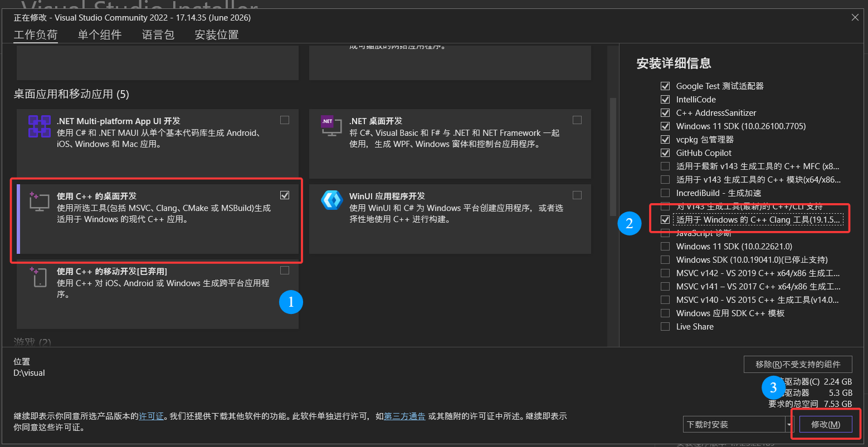868x447 pixels.
Task: Check the v143 C++ 模块 component
Action: [x=665, y=180]
